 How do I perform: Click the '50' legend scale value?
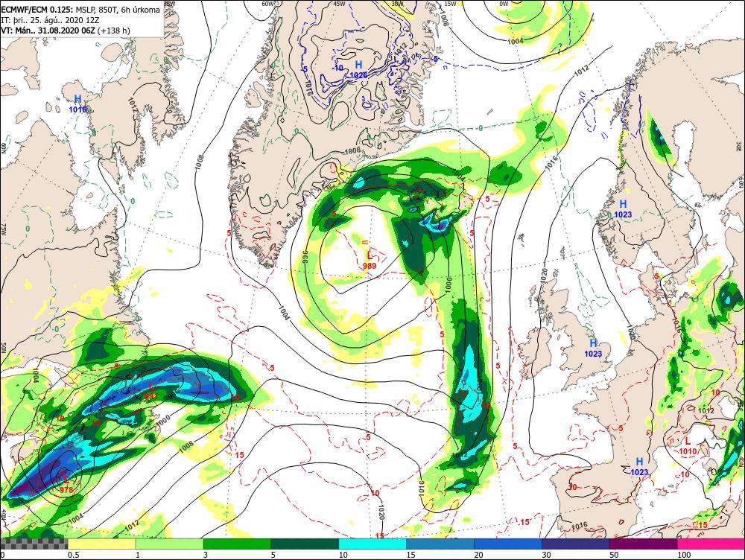[x=614, y=555]
